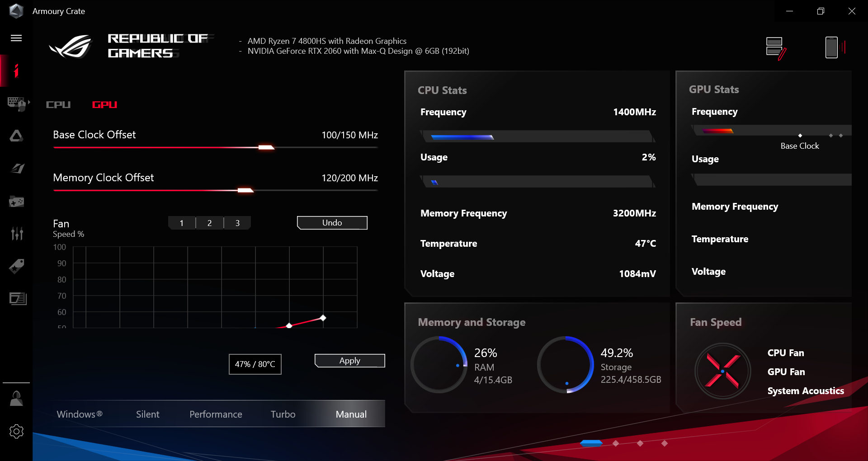Screen dimensions: 868x461
Task: Select the GPU tuning tab
Action: [x=104, y=105]
